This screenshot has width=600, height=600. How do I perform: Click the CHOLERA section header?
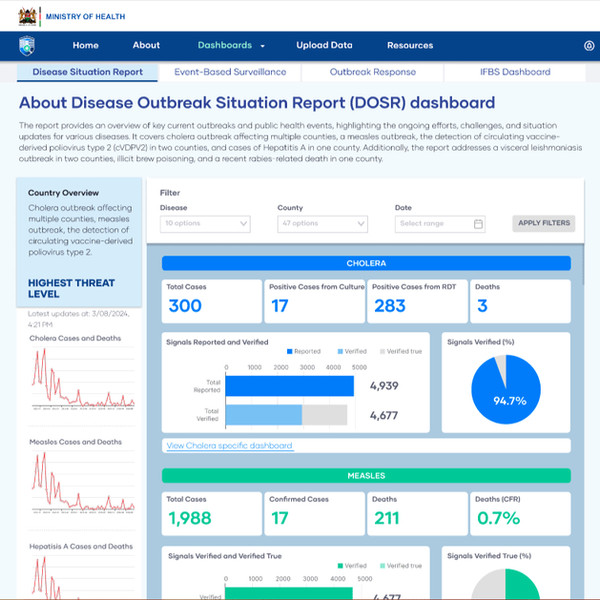coord(366,263)
